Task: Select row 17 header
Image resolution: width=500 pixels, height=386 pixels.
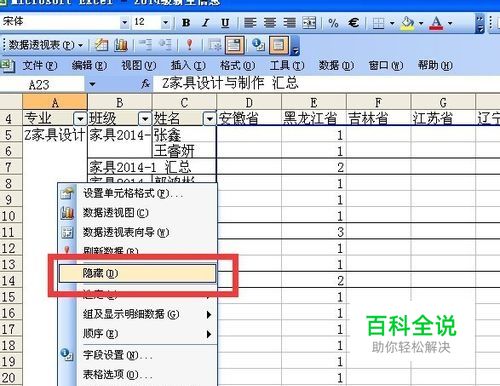Action: pos(10,329)
